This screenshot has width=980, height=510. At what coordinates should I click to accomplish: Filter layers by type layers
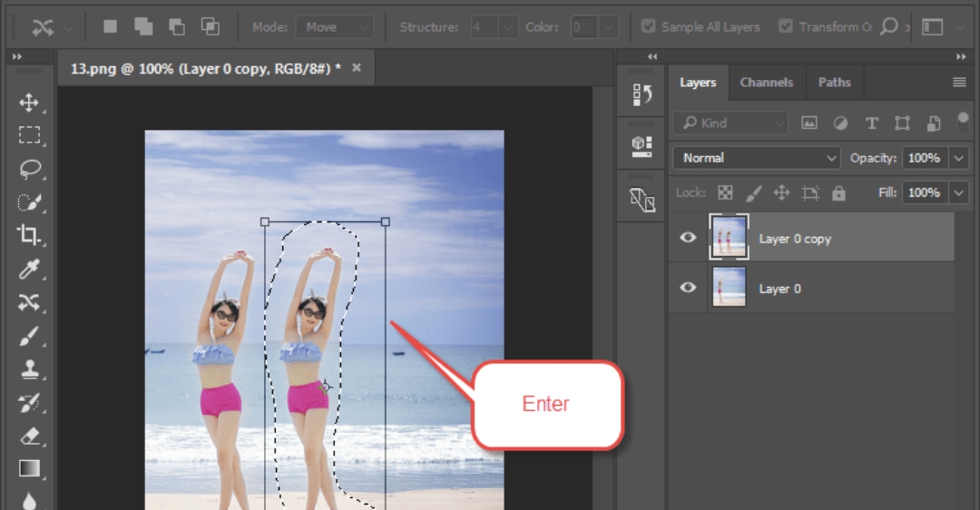[871, 123]
